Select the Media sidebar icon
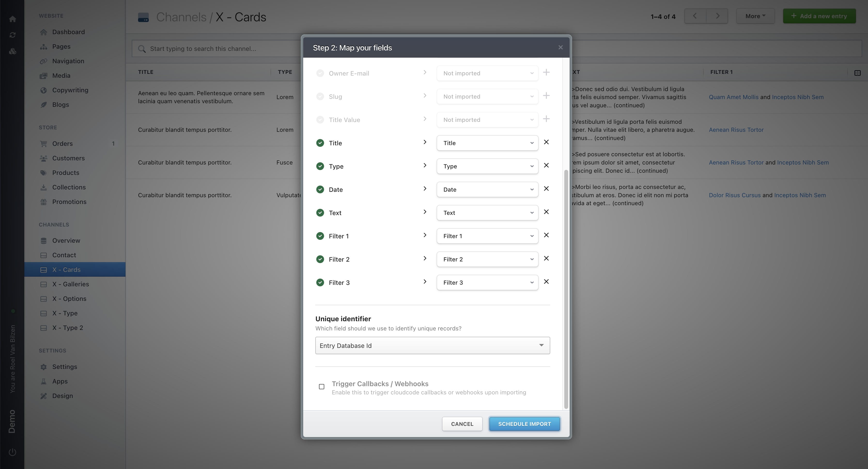This screenshot has width=868, height=469. point(44,76)
